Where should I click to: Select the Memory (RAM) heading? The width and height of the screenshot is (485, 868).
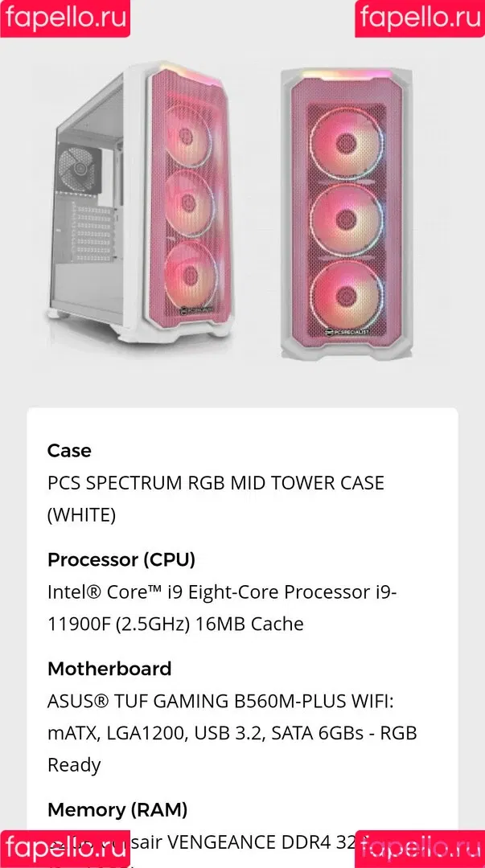(x=117, y=810)
